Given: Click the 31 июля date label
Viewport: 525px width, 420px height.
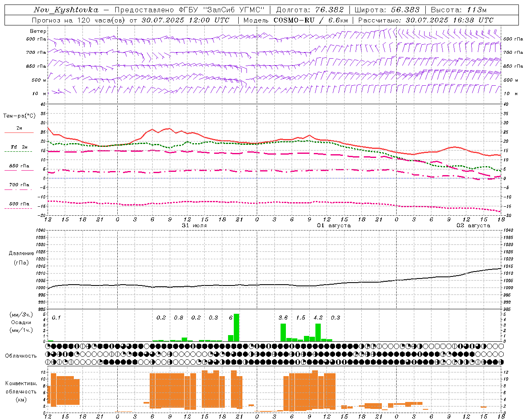Looking at the screenshot, I should coord(194,226).
